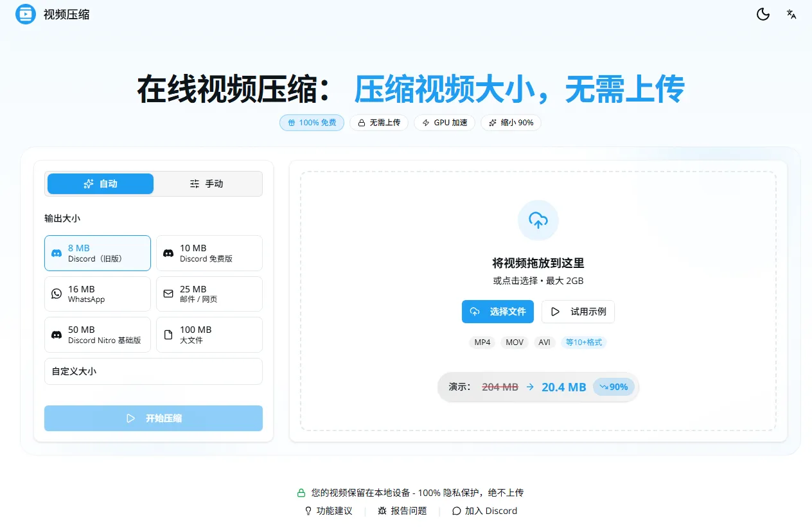The width and height of the screenshot is (812, 532).
Task: Toggle dark mode via the moon icon
Action: click(763, 13)
